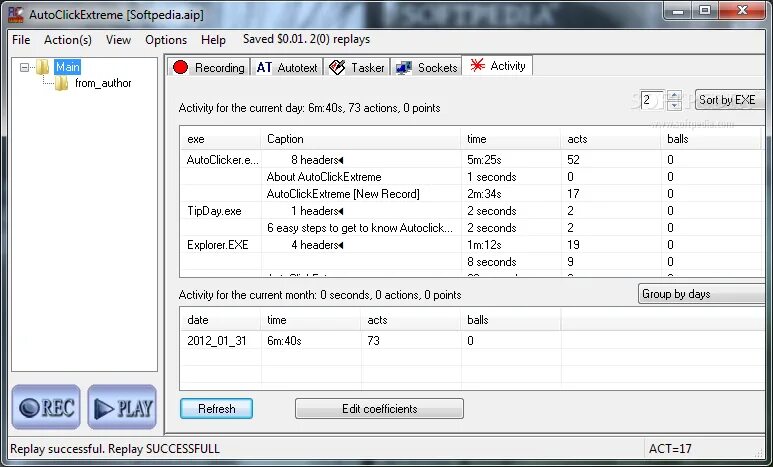
Task: Click the Refresh button
Action: coord(216,409)
